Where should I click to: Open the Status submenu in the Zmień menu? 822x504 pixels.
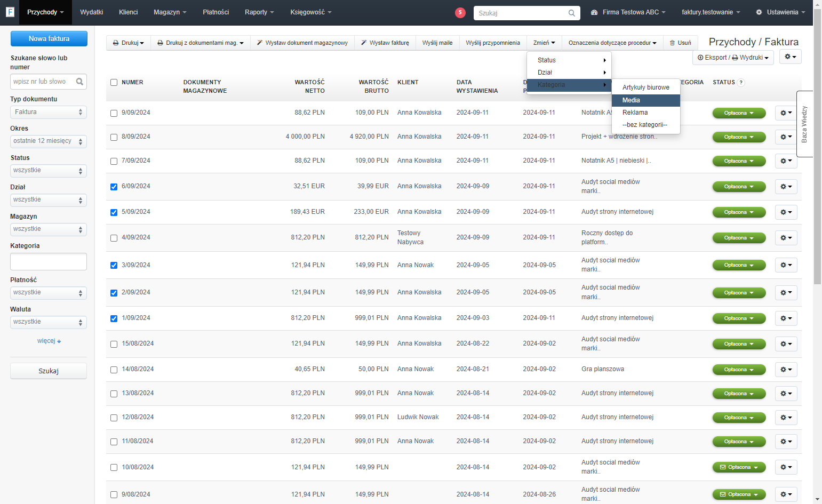(x=569, y=60)
